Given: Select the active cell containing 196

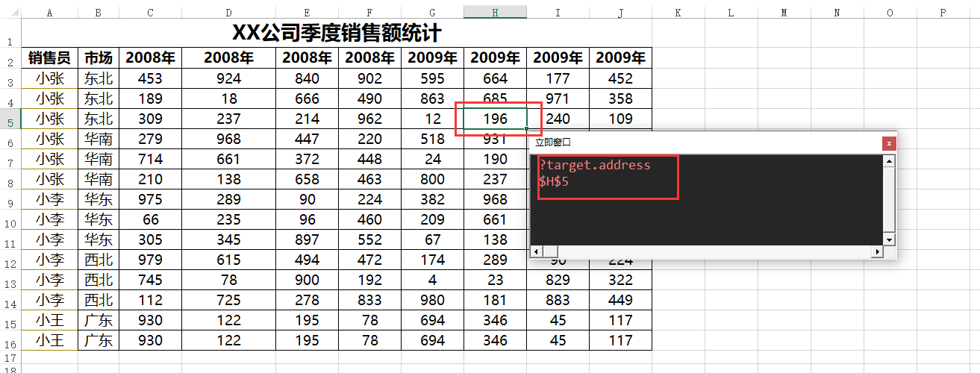Looking at the screenshot, I should click(495, 119).
